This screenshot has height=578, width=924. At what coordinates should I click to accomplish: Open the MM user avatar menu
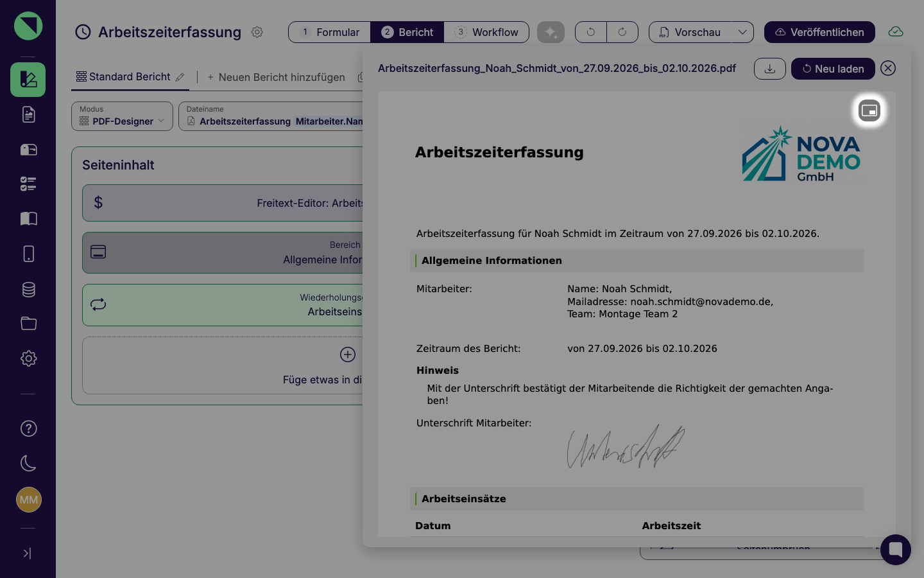point(28,500)
